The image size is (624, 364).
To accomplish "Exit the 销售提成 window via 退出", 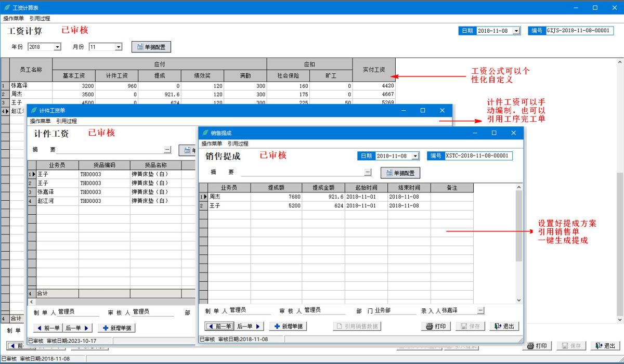I will click(x=504, y=326).
